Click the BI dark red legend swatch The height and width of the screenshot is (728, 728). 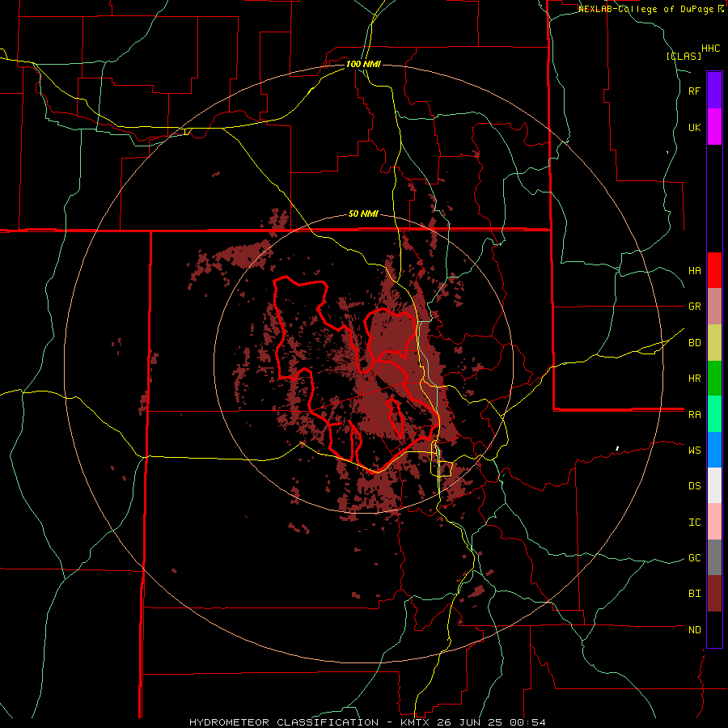coord(714,594)
